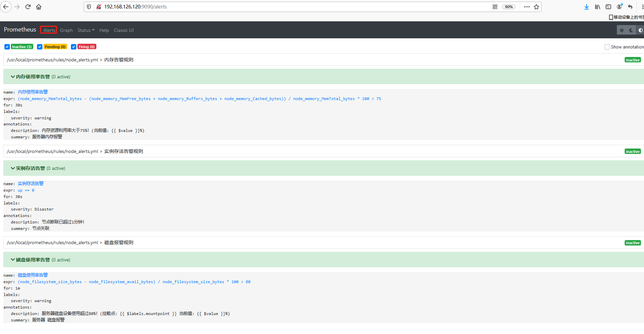The height and width of the screenshot is (334, 644).
Task: Open the Alerts nav tab
Action: click(x=49, y=30)
